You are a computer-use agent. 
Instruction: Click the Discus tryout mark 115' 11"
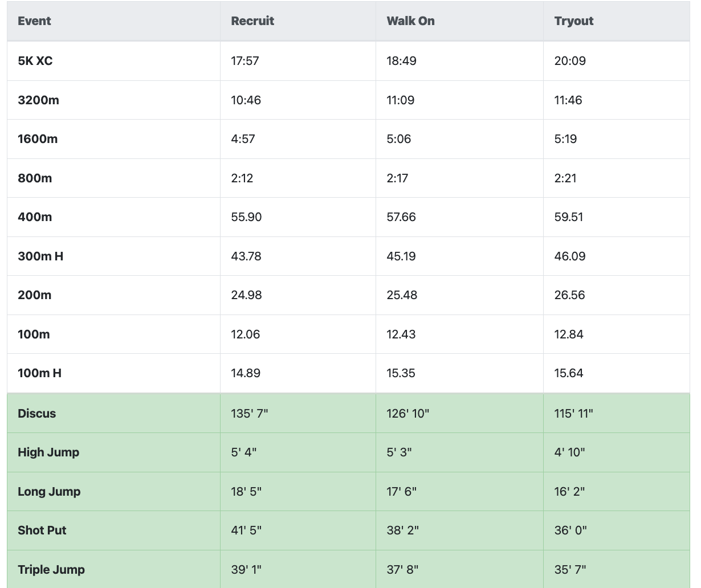tap(574, 414)
